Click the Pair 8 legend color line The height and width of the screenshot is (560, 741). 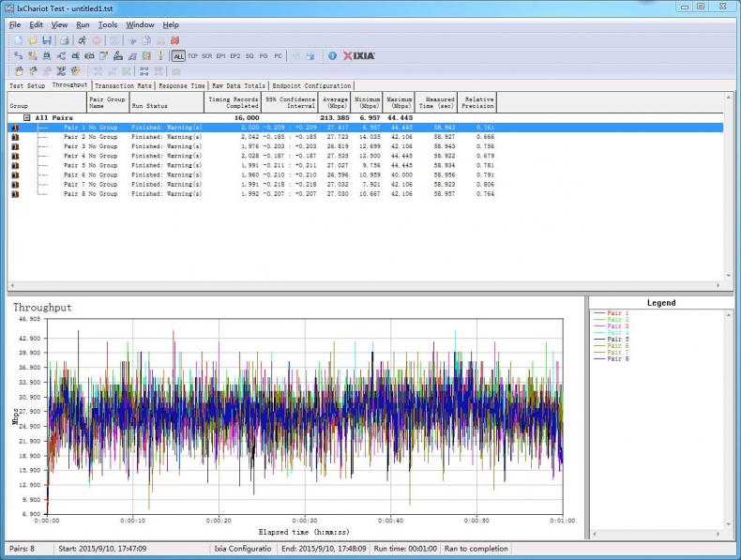(x=599, y=359)
